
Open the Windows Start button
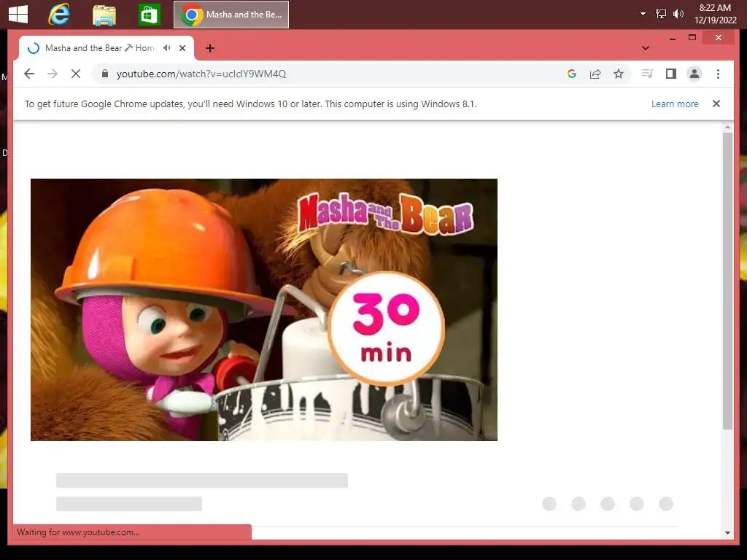point(18,14)
